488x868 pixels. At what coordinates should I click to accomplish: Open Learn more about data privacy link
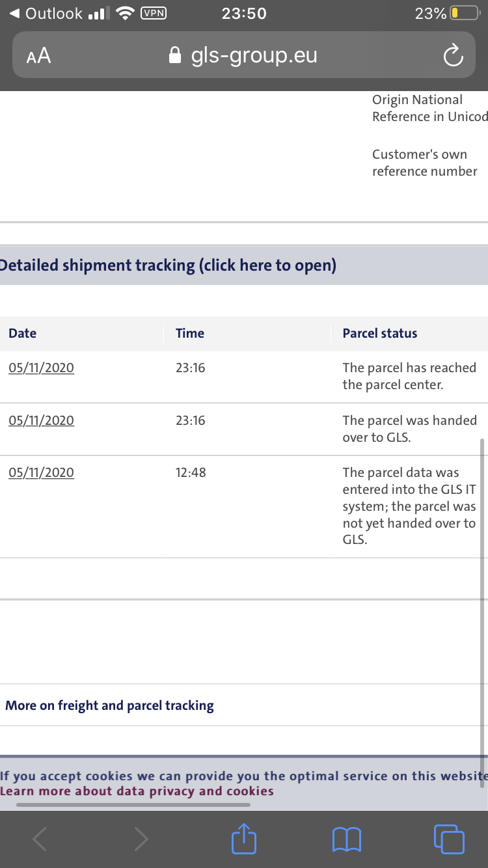tap(137, 791)
